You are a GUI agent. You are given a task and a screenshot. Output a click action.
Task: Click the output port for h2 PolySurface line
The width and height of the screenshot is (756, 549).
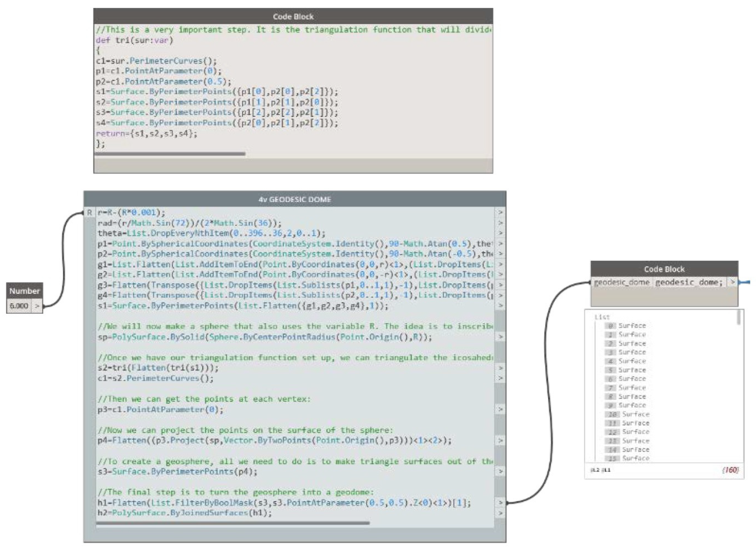tap(500, 513)
